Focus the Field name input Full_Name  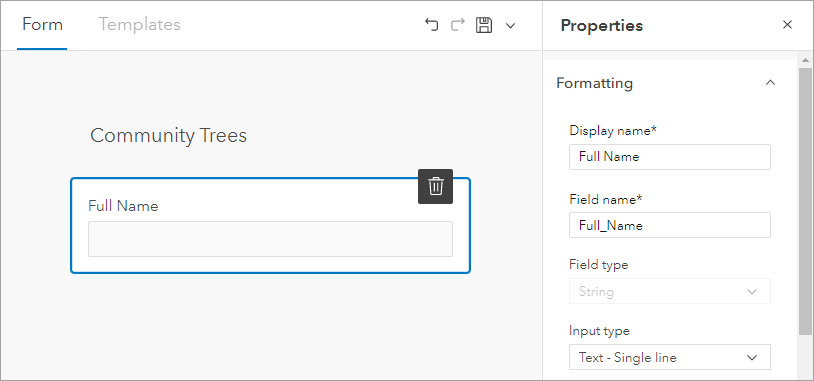pos(670,225)
